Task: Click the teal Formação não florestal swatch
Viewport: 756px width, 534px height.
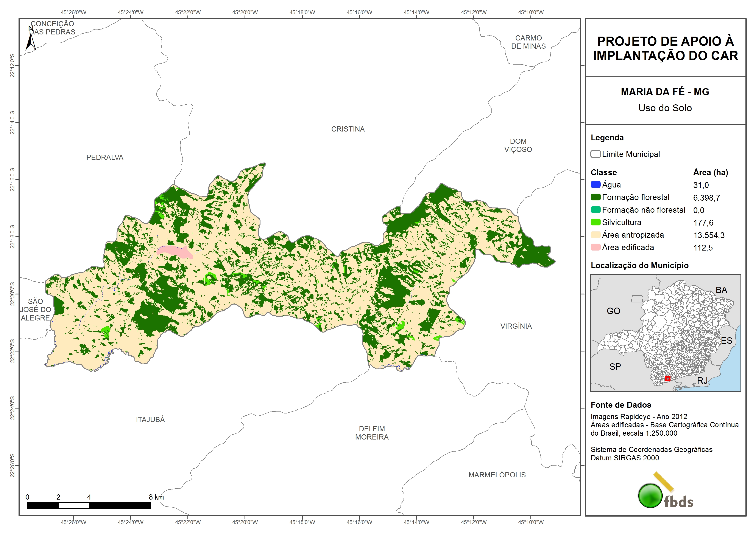Action: click(x=595, y=210)
